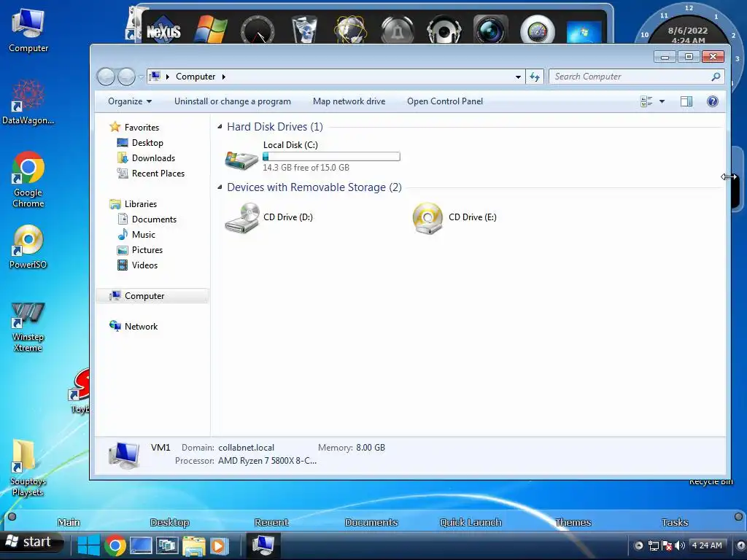Click the start button
This screenshot has width=747, height=560.
31,542
